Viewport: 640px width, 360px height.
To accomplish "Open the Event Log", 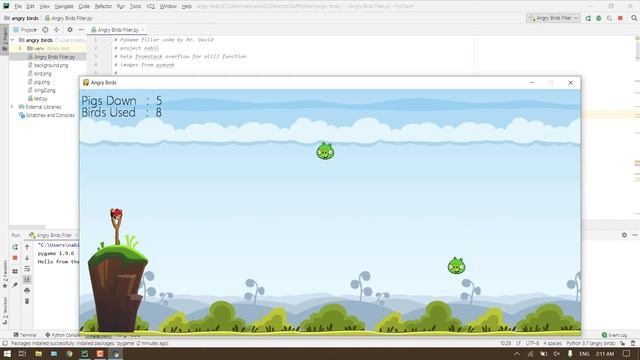I will [x=615, y=335].
